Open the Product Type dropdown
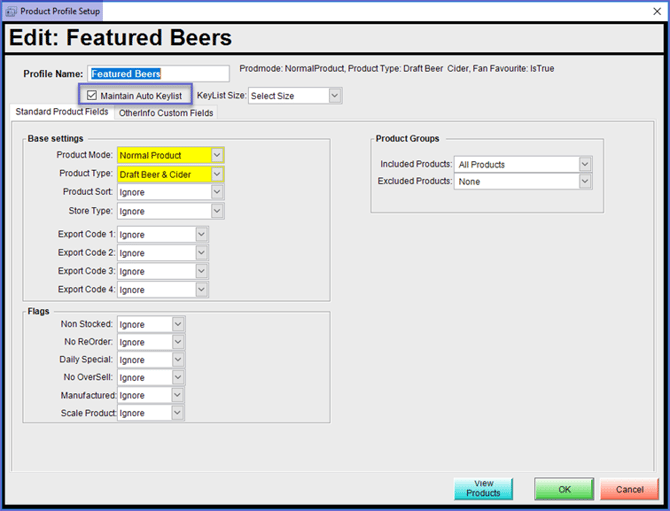This screenshot has height=511, width=670. point(170,174)
